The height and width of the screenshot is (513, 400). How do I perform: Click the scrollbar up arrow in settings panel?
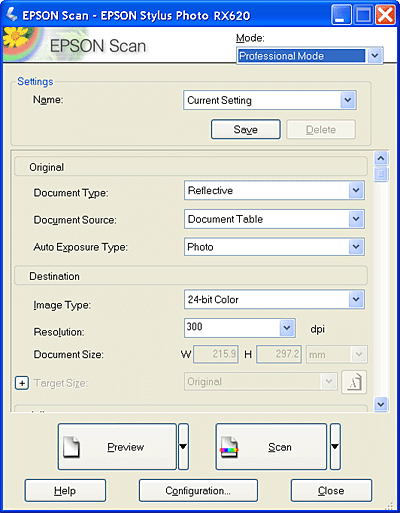point(381,158)
